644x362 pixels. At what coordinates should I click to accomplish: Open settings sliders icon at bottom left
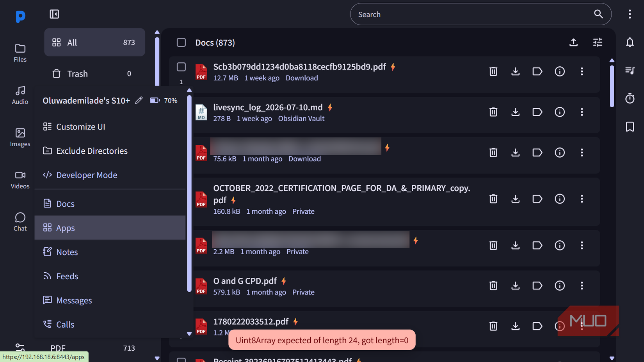(x=20, y=347)
